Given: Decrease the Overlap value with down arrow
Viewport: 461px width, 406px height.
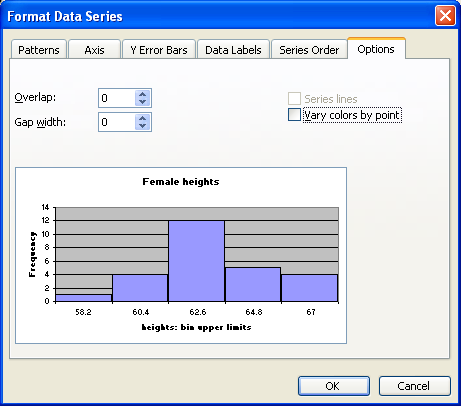Looking at the screenshot, I should [x=143, y=102].
